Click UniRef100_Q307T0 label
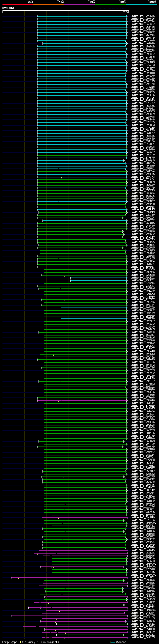 (x=142, y=215)
